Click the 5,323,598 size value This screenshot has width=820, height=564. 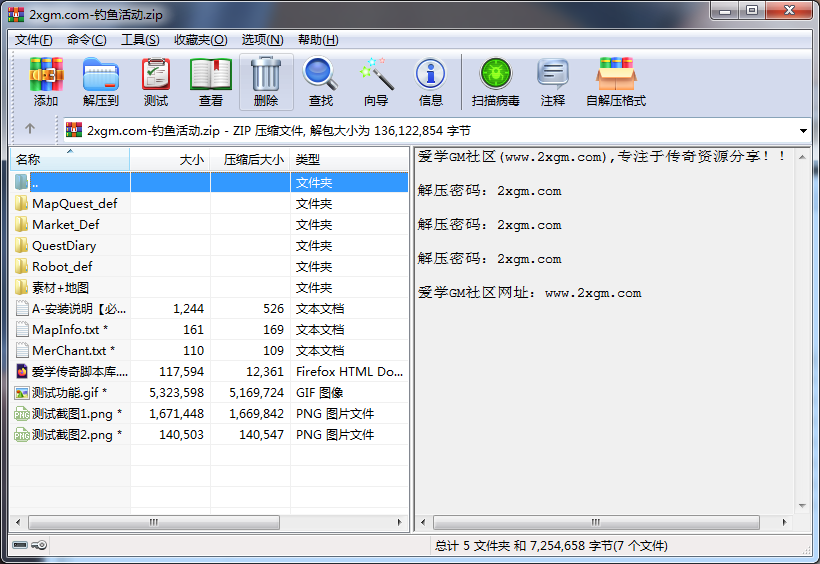[x=176, y=393]
